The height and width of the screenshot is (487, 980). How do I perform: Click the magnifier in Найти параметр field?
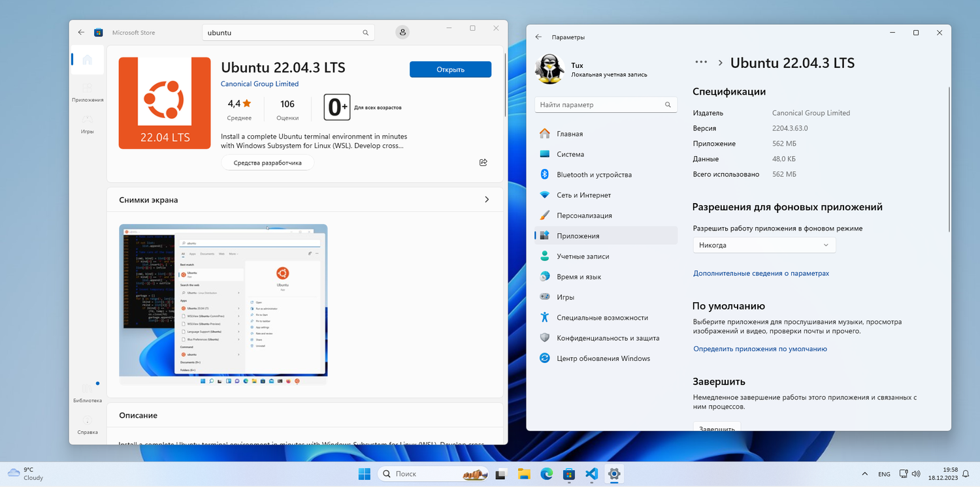pos(668,104)
